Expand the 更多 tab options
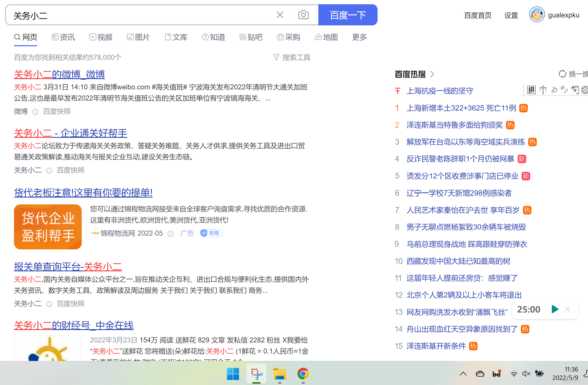This screenshot has height=385, width=588. 359,37
